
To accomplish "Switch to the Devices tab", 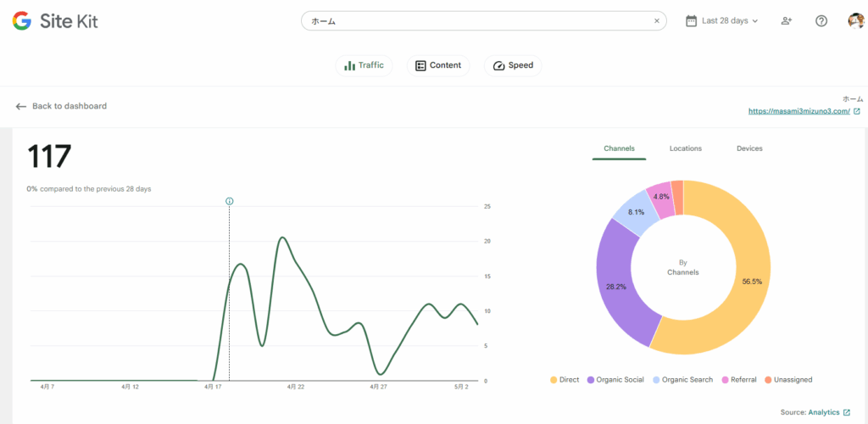I will (x=749, y=148).
